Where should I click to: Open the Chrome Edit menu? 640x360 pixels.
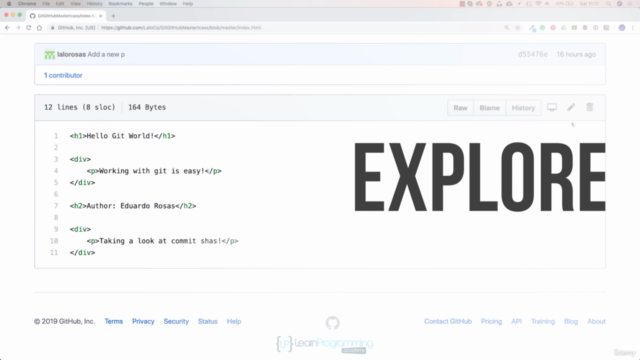[60, 4]
